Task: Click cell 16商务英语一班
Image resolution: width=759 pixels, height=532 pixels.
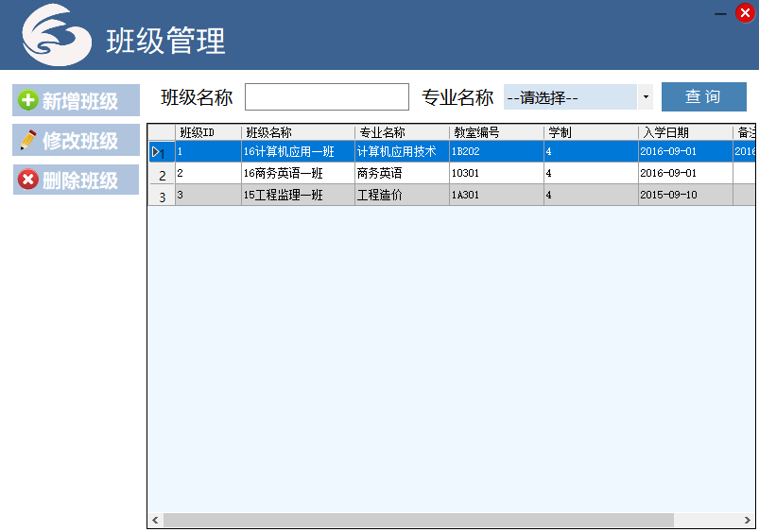Action: tap(298, 173)
